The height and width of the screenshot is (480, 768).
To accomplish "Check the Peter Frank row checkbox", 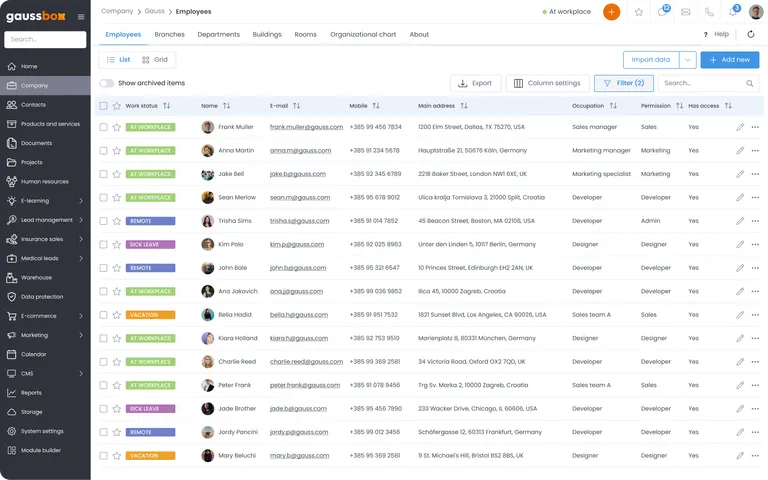I will point(103,385).
